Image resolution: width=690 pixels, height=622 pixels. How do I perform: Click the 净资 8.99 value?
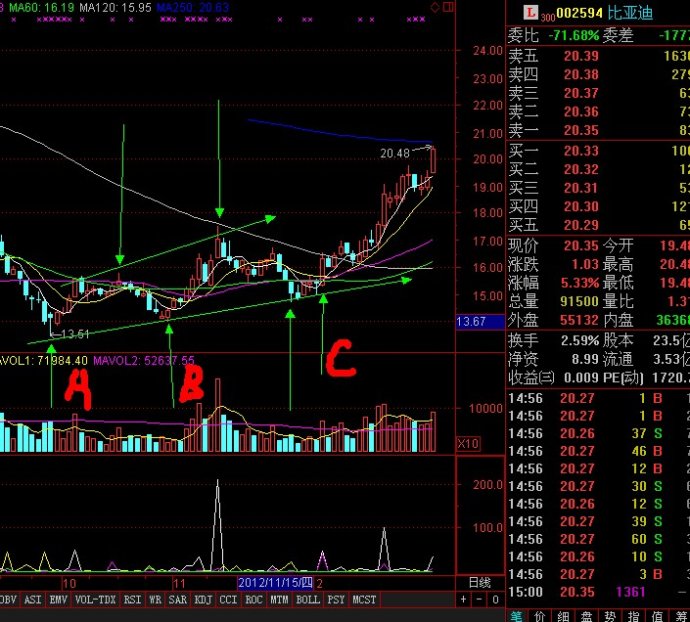(x=585, y=359)
